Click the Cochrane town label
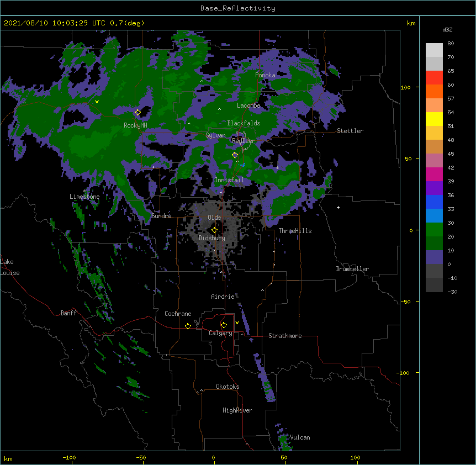Image resolution: width=476 pixels, height=465 pixels. click(178, 314)
